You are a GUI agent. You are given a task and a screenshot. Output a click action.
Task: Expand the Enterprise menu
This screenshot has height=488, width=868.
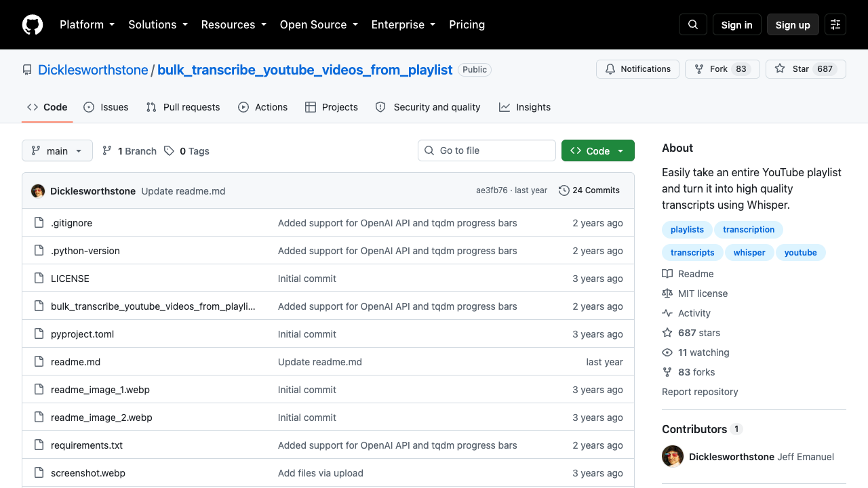[403, 24]
